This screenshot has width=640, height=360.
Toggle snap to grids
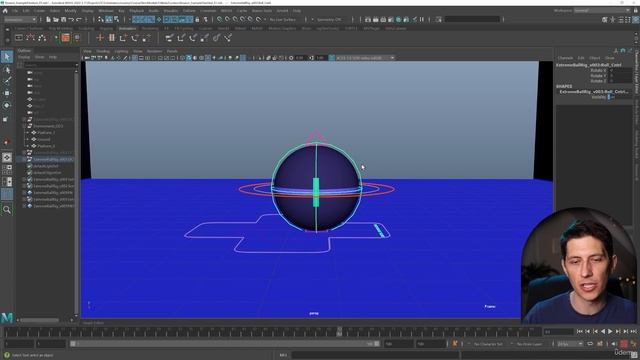(220, 19)
